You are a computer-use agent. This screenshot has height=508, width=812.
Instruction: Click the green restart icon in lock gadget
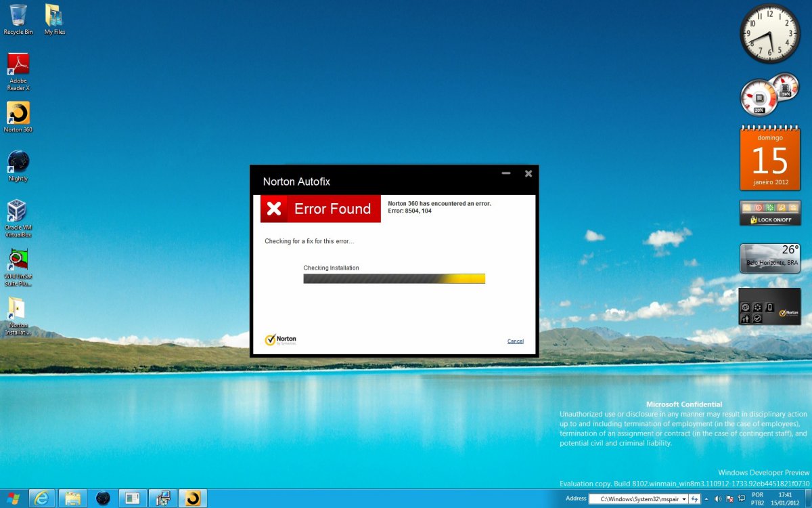769,207
